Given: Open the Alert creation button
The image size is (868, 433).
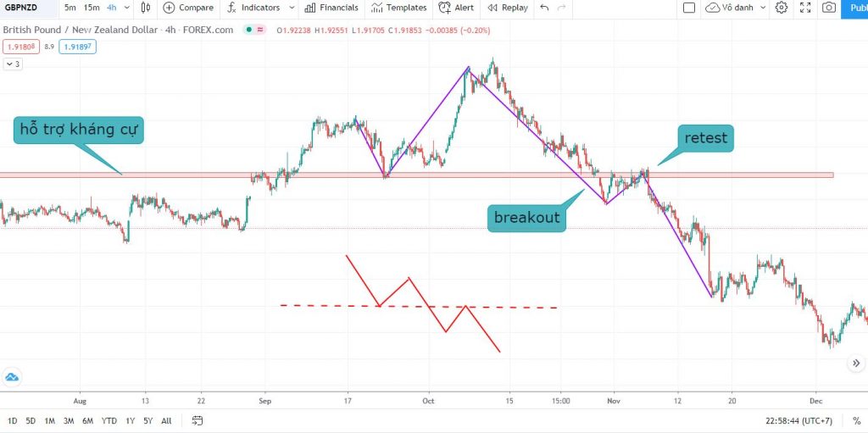Looking at the screenshot, I should click(x=456, y=8).
